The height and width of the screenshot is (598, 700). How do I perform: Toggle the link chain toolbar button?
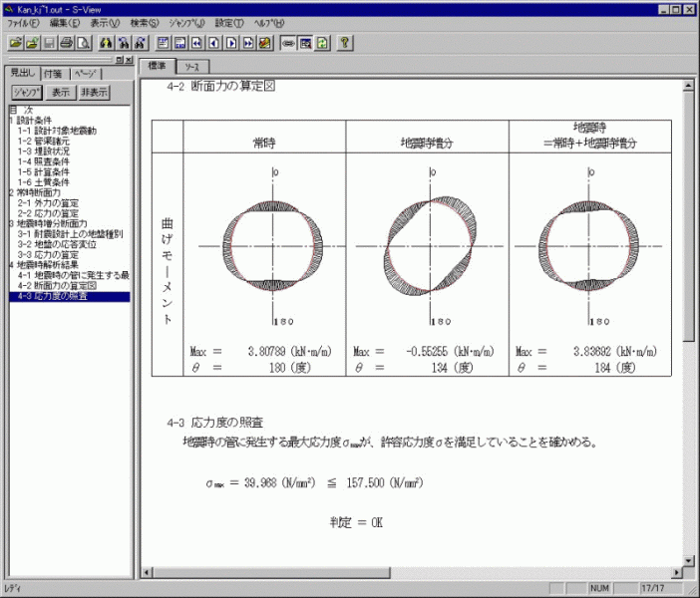pos(288,43)
